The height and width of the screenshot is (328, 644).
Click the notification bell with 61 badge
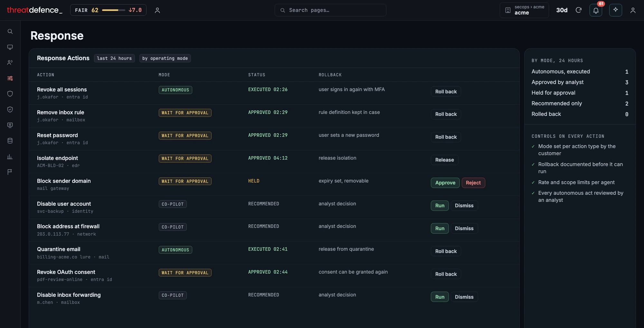596,10
